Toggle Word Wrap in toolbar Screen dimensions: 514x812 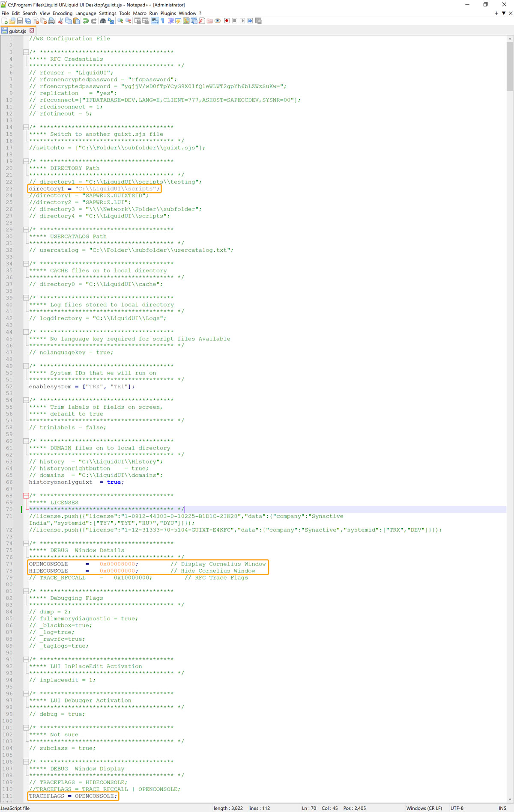155,21
